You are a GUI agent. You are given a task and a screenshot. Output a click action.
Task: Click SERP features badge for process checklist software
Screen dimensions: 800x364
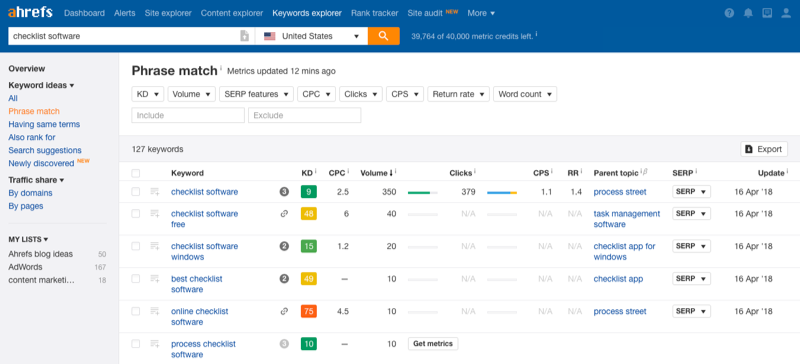coord(284,344)
